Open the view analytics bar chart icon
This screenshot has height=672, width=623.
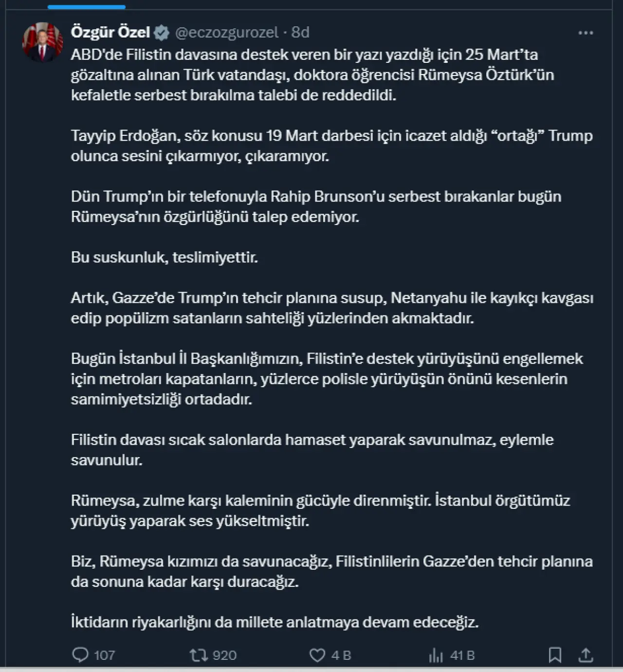coord(436,655)
